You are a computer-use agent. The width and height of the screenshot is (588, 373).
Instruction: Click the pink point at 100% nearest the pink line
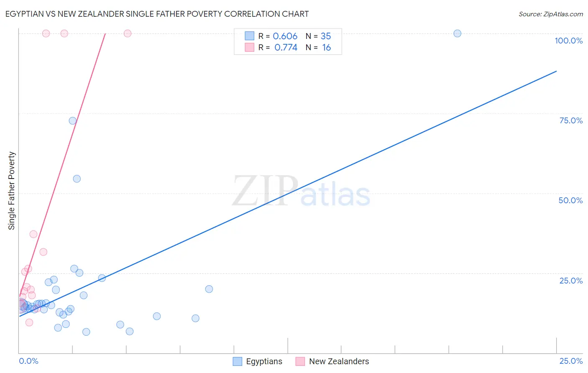[128, 33]
